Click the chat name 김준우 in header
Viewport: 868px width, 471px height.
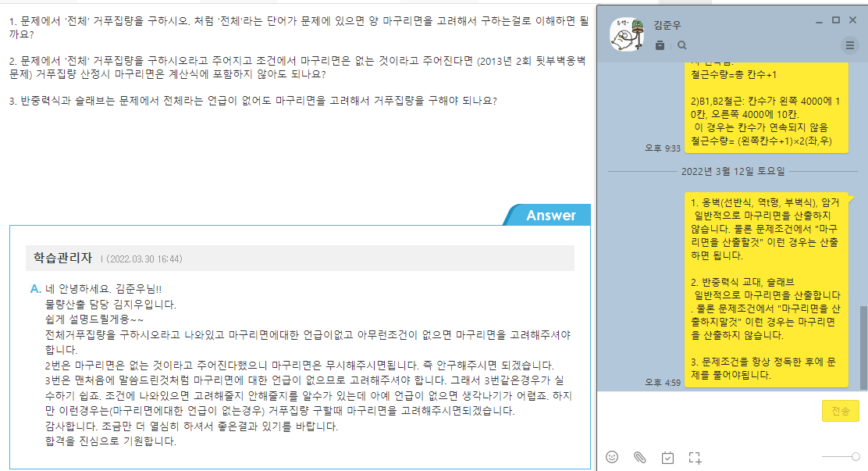pos(667,25)
